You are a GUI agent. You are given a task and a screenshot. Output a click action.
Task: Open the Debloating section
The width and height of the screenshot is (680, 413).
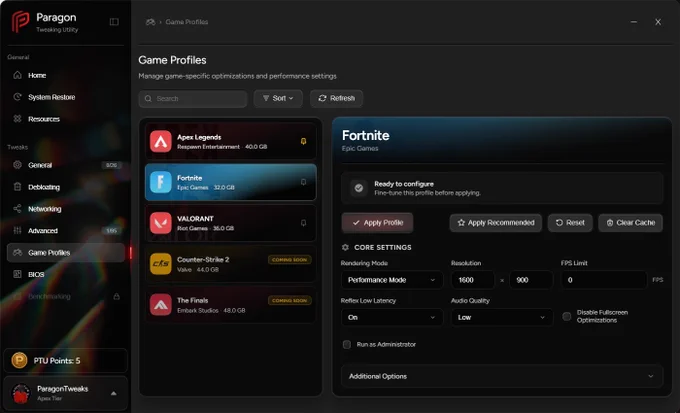point(66,187)
